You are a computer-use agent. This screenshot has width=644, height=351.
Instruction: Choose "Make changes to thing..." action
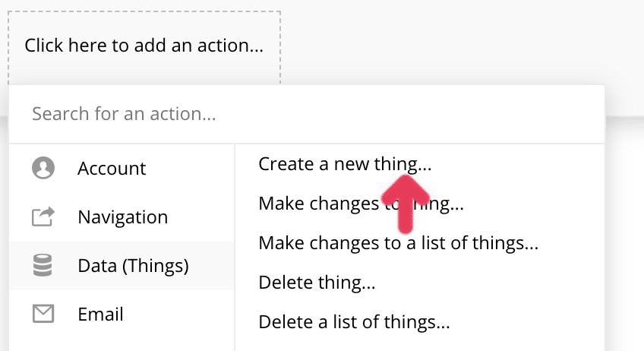[x=361, y=204]
